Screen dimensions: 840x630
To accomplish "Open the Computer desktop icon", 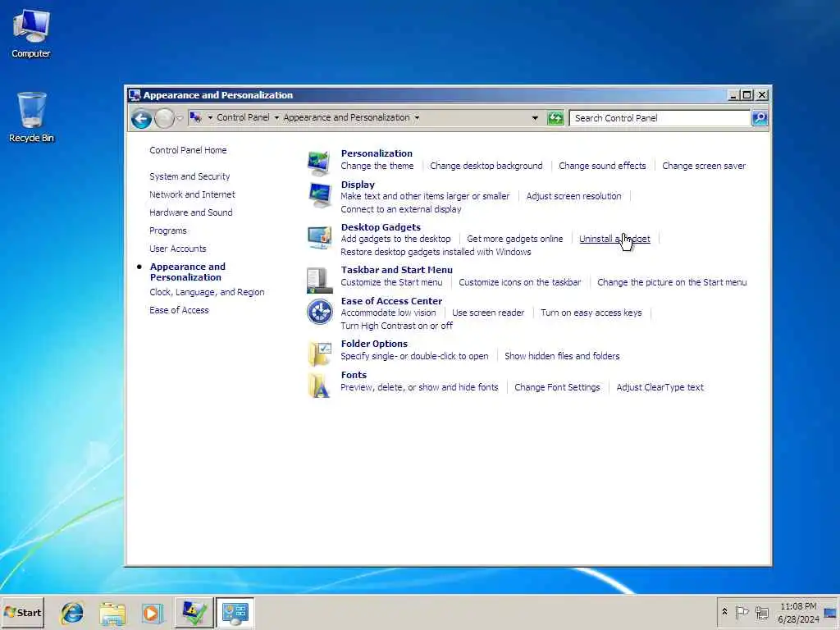I will pyautogui.click(x=31, y=34).
